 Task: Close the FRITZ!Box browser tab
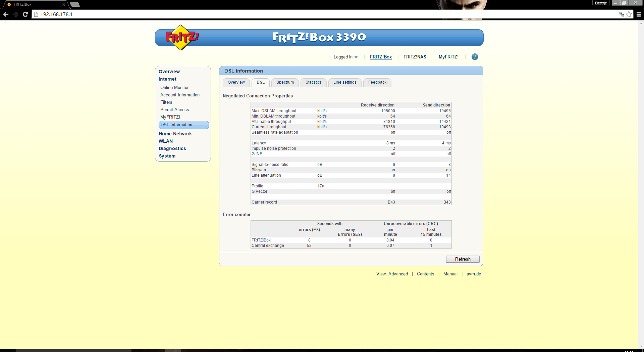[64, 4]
